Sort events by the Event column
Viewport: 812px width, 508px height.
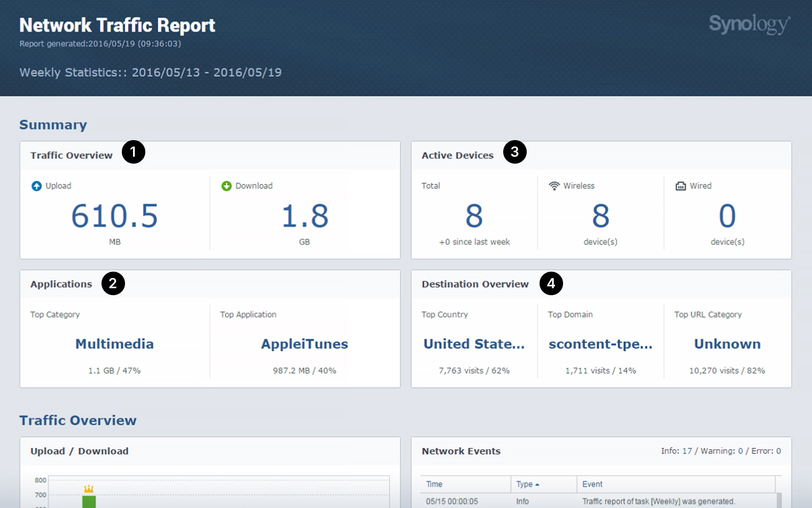click(x=592, y=484)
